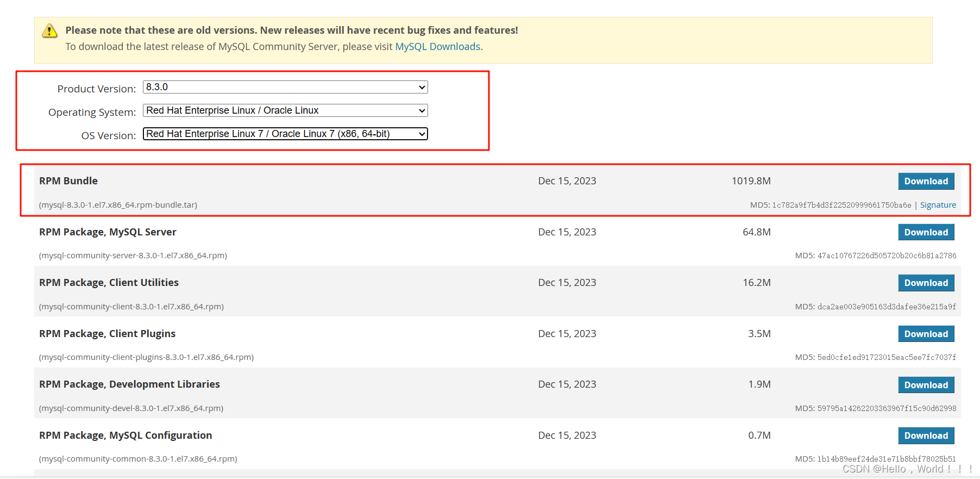Viewport: 980px width, 479px height.
Task: Click the Operating System label
Action: [x=92, y=112]
